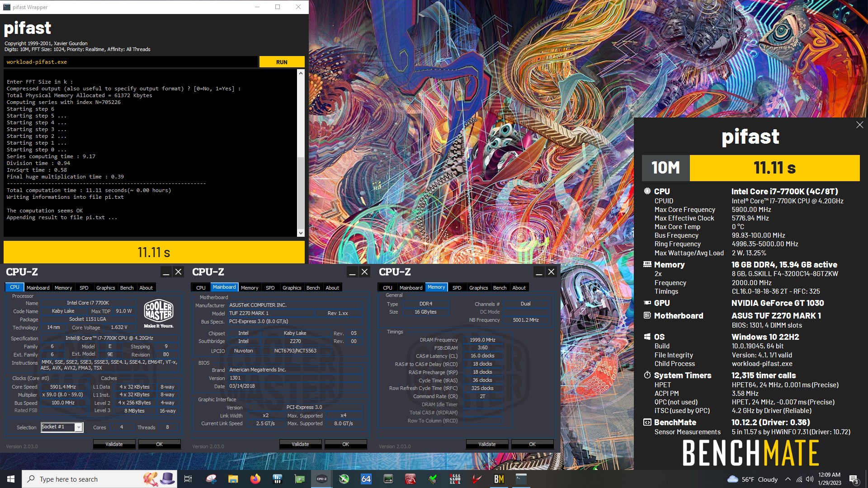
Task: Select SPD tab in CPU-Z Mainboard window
Action: [x=270, y=288]
